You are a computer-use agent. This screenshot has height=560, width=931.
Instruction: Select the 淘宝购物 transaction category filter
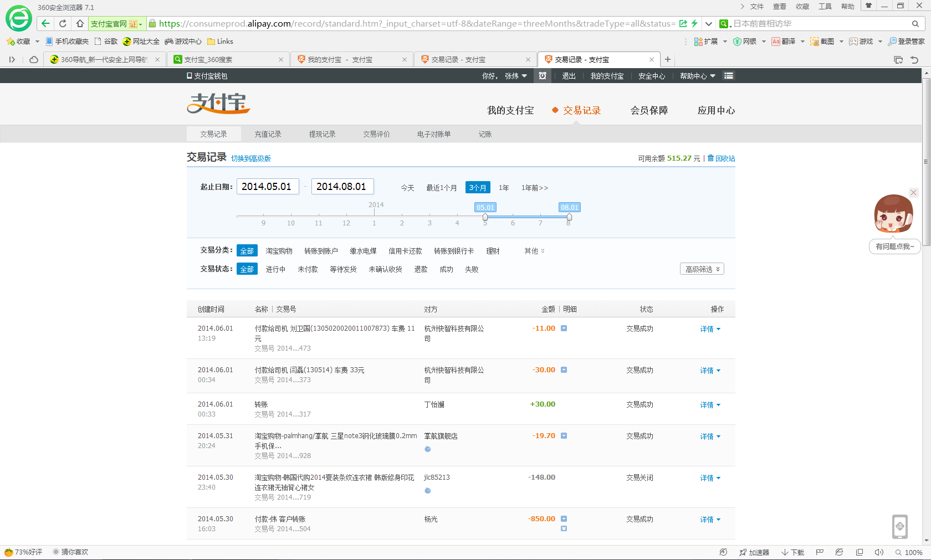pos(279,251)
